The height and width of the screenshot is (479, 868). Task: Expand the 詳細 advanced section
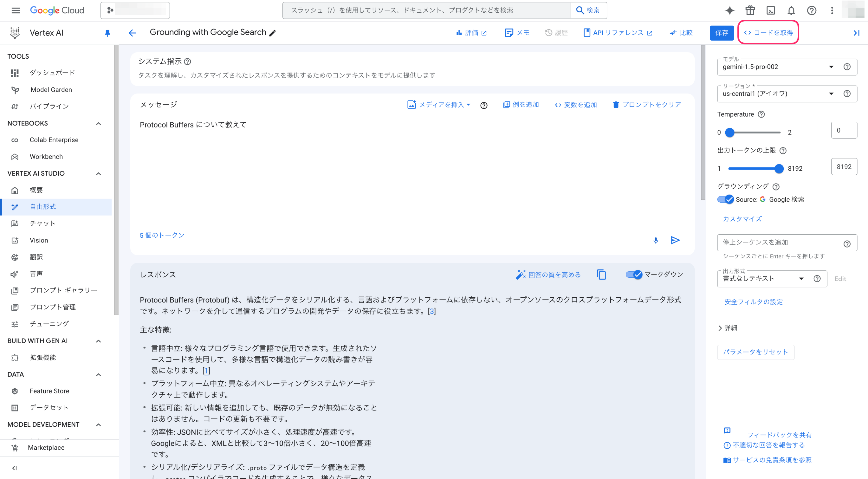tap(727, 328)
